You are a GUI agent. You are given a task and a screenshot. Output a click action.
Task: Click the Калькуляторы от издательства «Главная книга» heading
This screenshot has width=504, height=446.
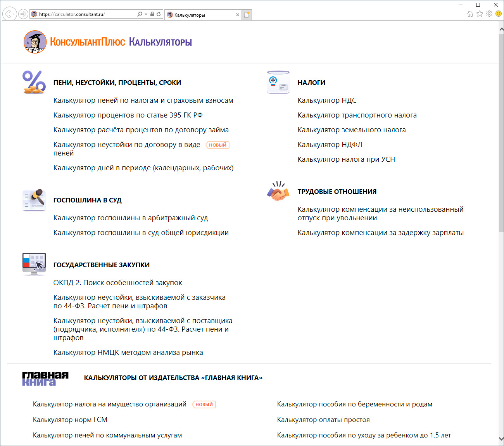tap(173, 378)
